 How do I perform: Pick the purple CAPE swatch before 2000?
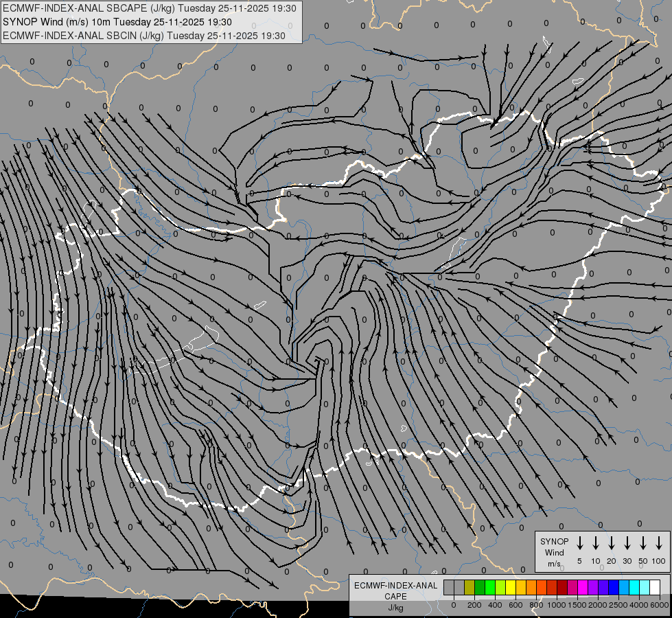tap(594, 587)
